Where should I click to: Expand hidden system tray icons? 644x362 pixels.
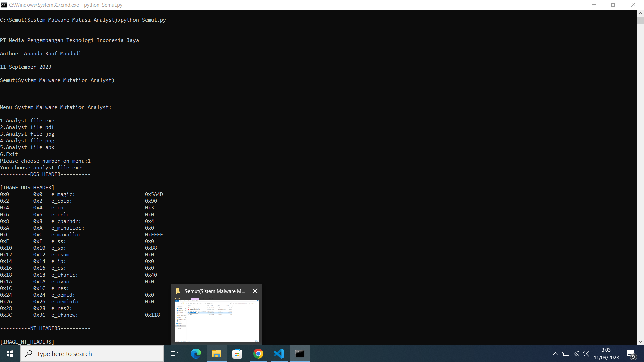click(x=555, y=354)
